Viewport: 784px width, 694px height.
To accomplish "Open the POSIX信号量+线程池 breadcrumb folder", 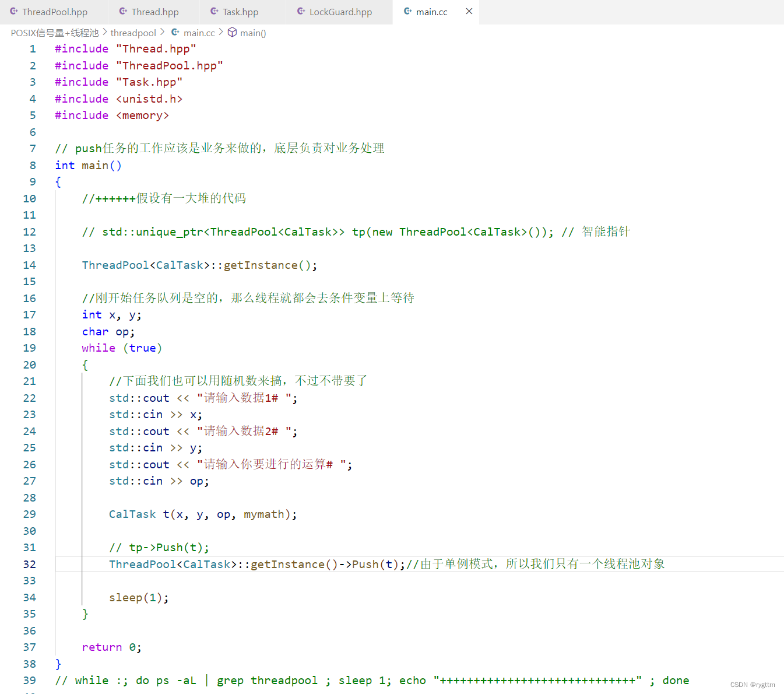I will (x=55, y=33).
